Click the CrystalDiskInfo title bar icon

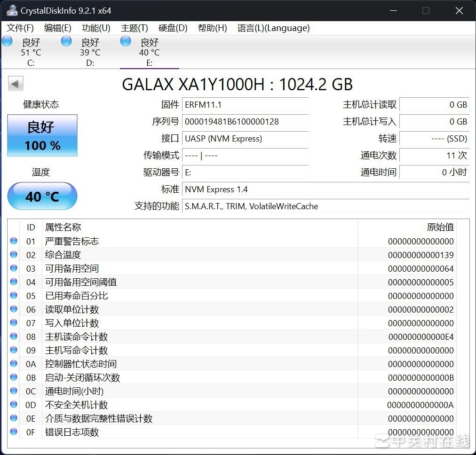tap(11, 10)
